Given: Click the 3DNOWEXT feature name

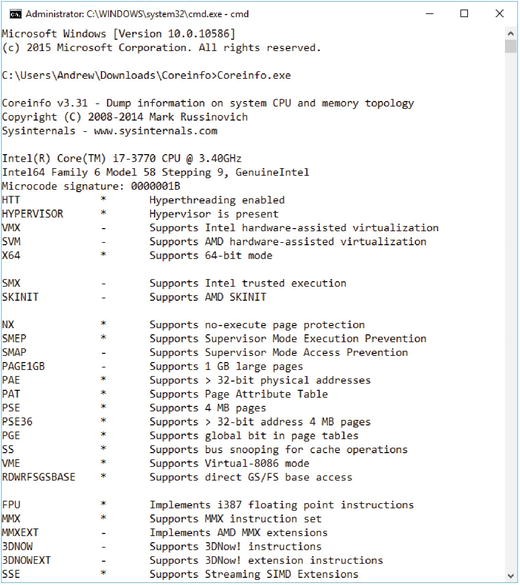Looking at the screenshot, I should [x=26, y=560].
